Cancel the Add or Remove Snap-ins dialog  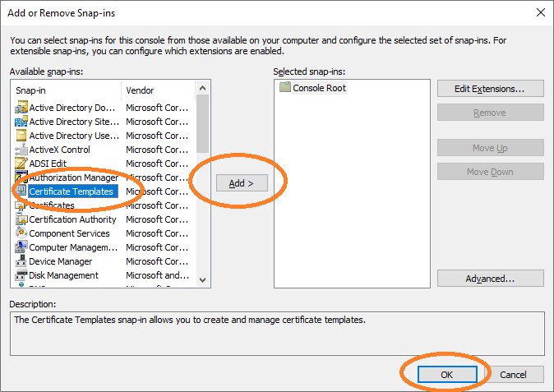[513, 375]
